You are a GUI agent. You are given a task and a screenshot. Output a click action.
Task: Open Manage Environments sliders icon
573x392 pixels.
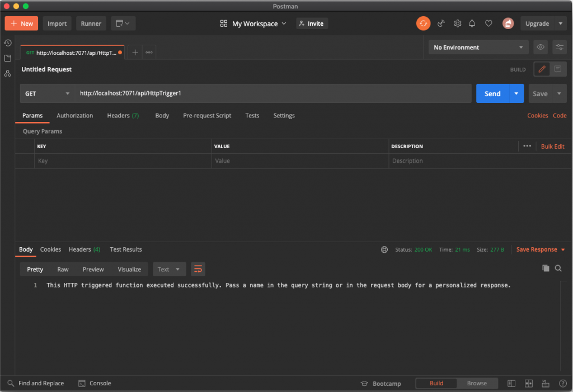[560, 47]
